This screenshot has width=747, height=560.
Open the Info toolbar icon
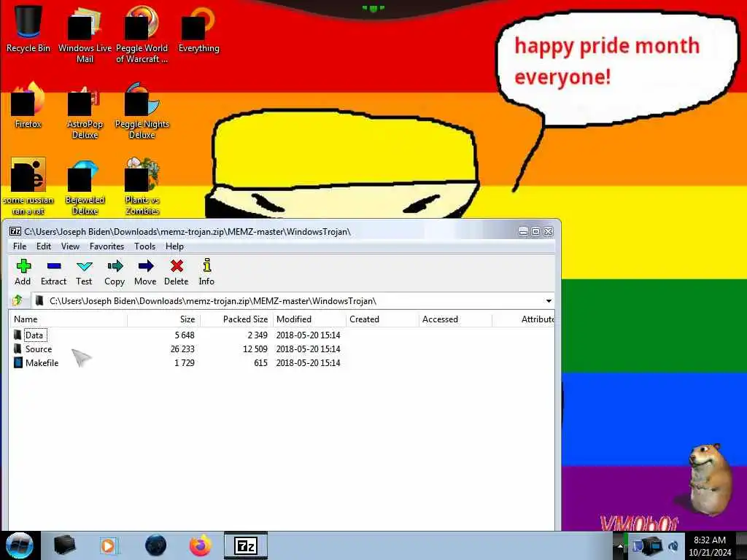[206, 273]
